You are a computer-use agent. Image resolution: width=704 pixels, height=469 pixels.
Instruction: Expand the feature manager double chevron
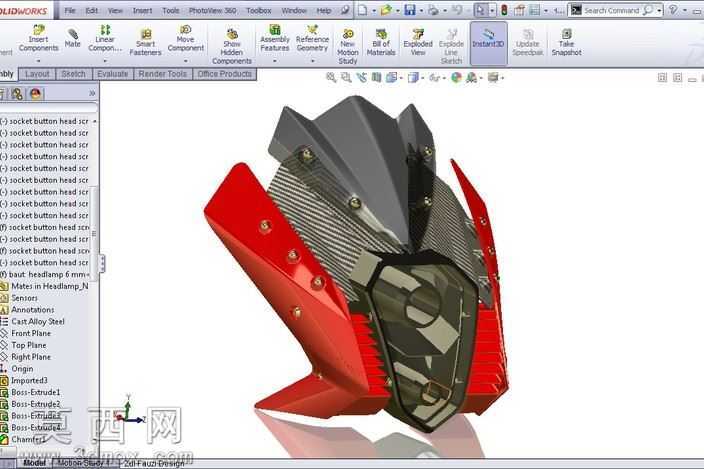pos(92,93)
